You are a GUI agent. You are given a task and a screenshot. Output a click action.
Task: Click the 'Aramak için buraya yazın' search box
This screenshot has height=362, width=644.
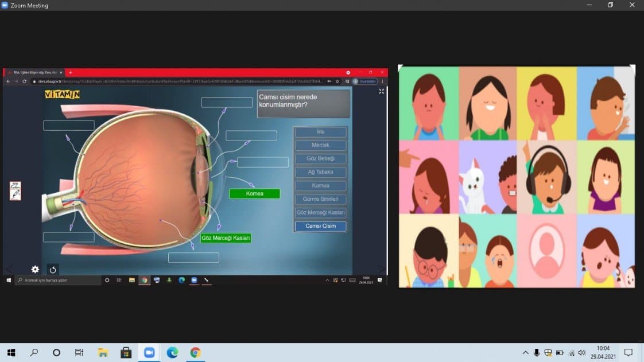pos(58,281)
